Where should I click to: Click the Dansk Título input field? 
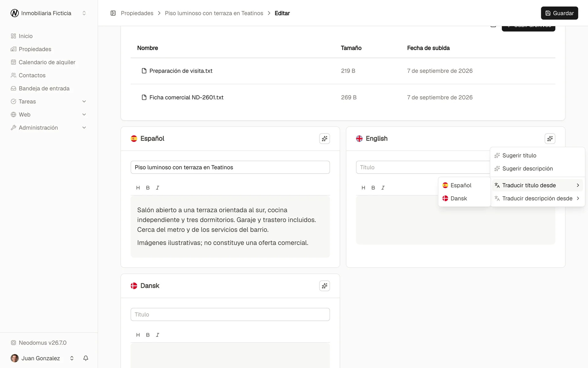[x=230, y=314]
